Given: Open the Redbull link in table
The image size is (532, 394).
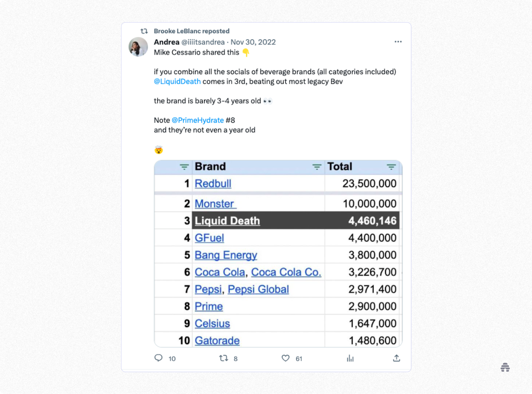Looking at the screenshot, I should [x=213, y=183].
